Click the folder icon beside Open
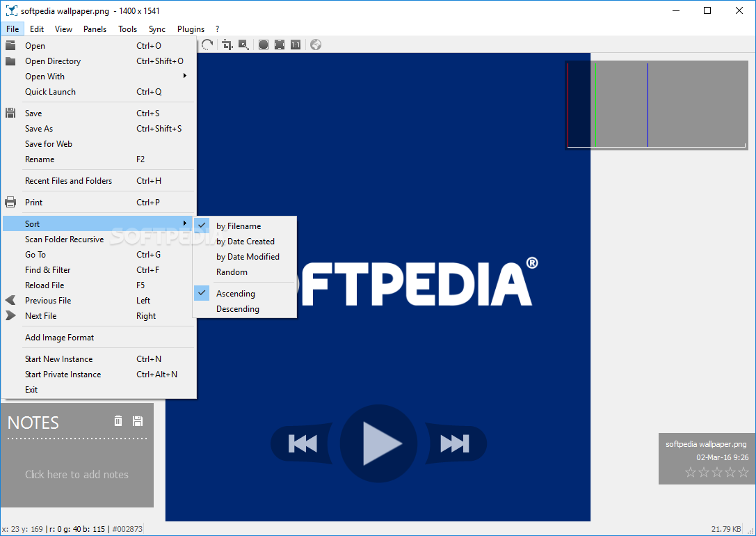This screenshot has height=536, width=756. coord(10,45)
